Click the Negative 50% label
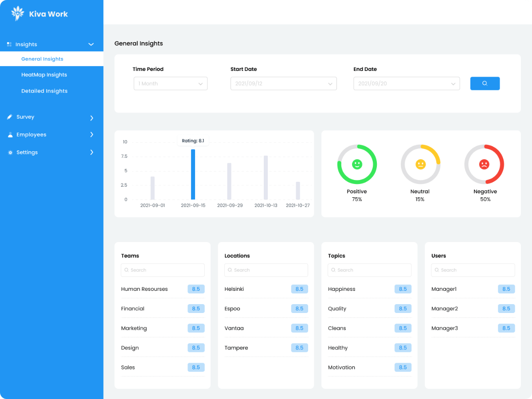 click(x=485, y=196)
